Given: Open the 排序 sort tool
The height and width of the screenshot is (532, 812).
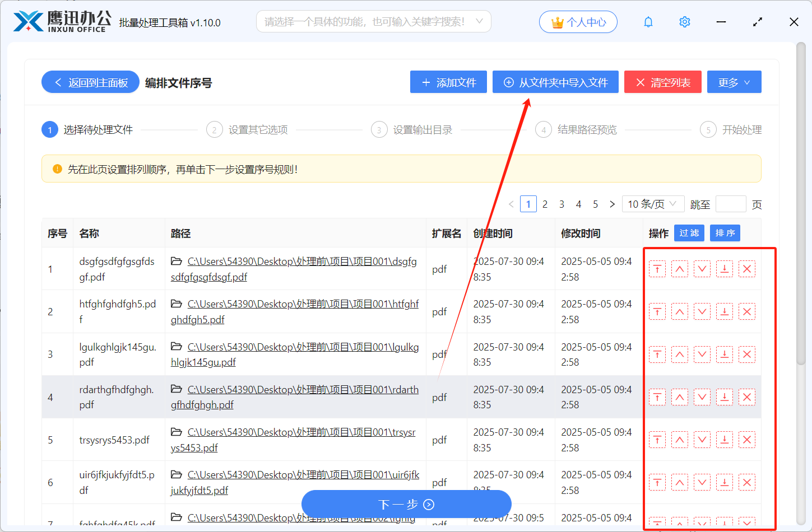Looking at the screenshot, I should (x=725, y=233).
